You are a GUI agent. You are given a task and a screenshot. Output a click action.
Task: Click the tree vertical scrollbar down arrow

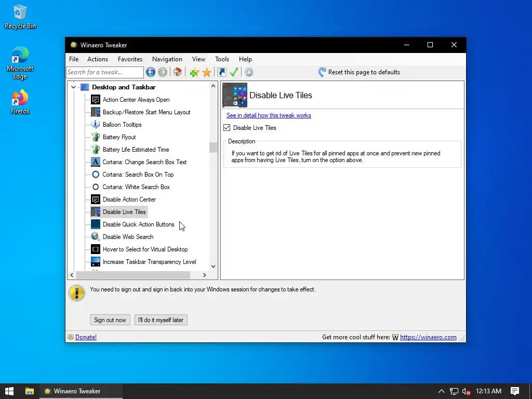point(213,267)
